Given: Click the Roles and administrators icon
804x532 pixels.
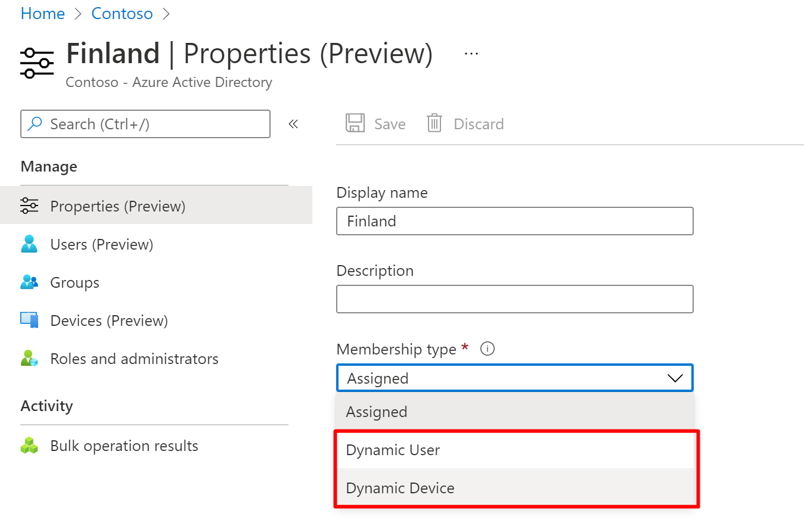Looking at the screenshot, I should (x=29, y=359).
